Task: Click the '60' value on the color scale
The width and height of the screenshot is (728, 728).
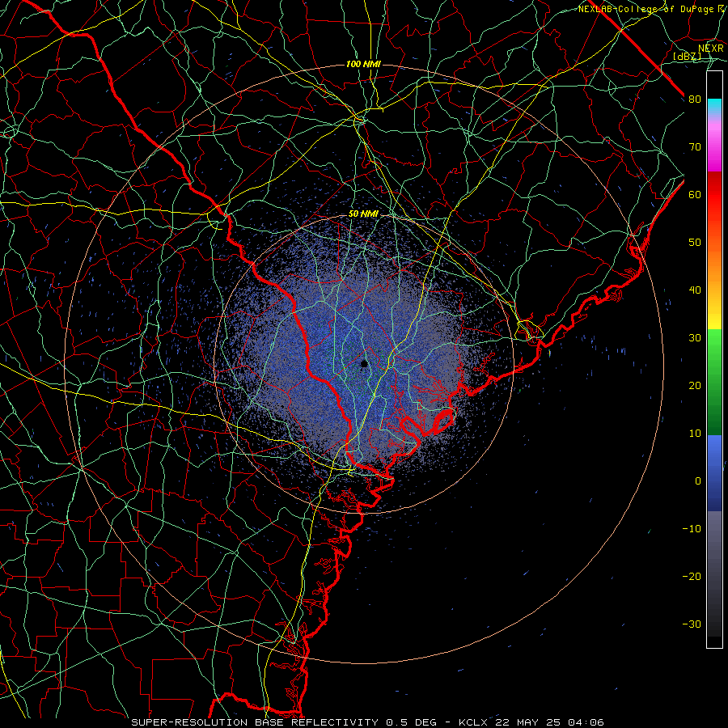Action: tap(695, 194)
